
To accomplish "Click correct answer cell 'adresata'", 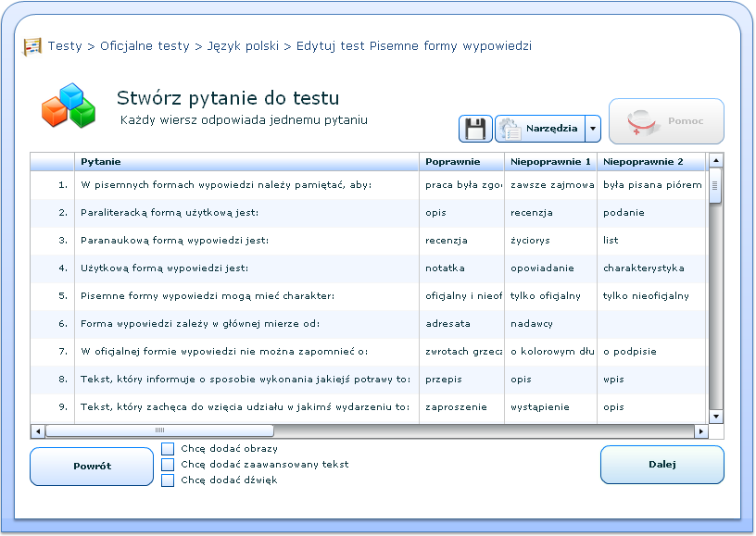I will [x=462, y=324].
